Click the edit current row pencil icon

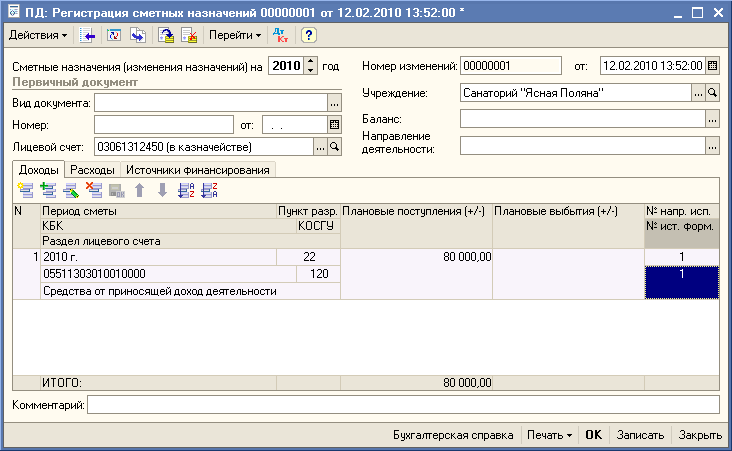71,189
